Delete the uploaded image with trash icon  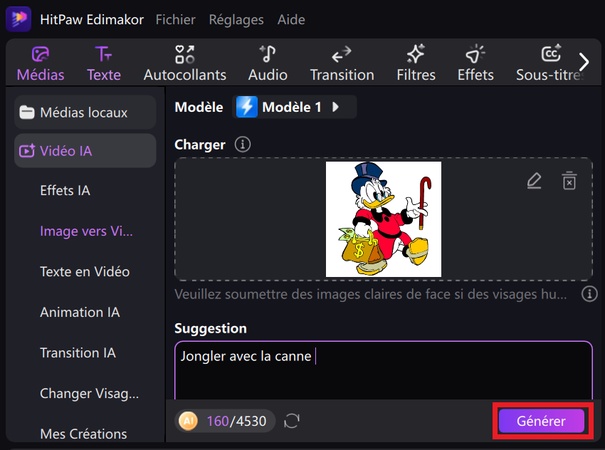point(569,180)
